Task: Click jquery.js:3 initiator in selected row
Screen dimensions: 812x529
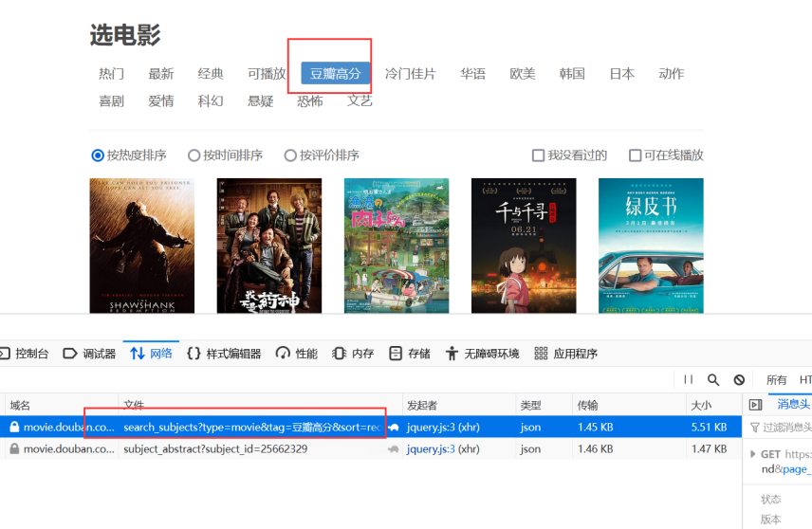Action: [431, 427]
